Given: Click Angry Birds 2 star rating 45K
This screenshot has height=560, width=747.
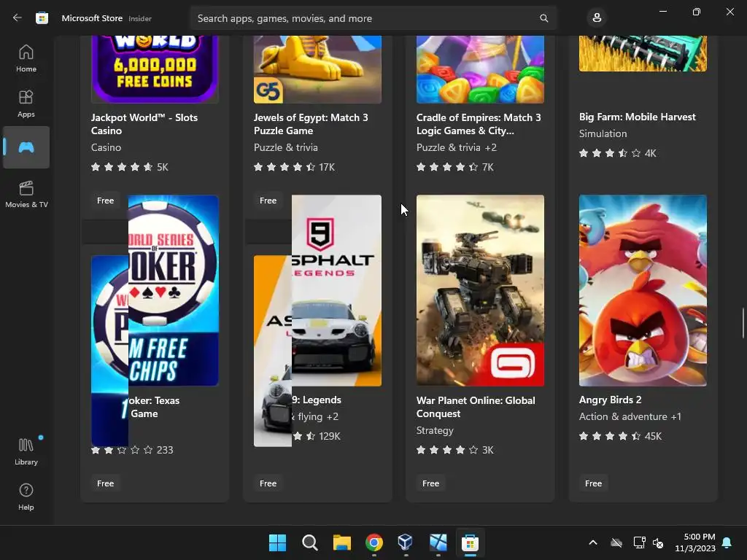Looking at the screenshot, I should tap(620, 436).
